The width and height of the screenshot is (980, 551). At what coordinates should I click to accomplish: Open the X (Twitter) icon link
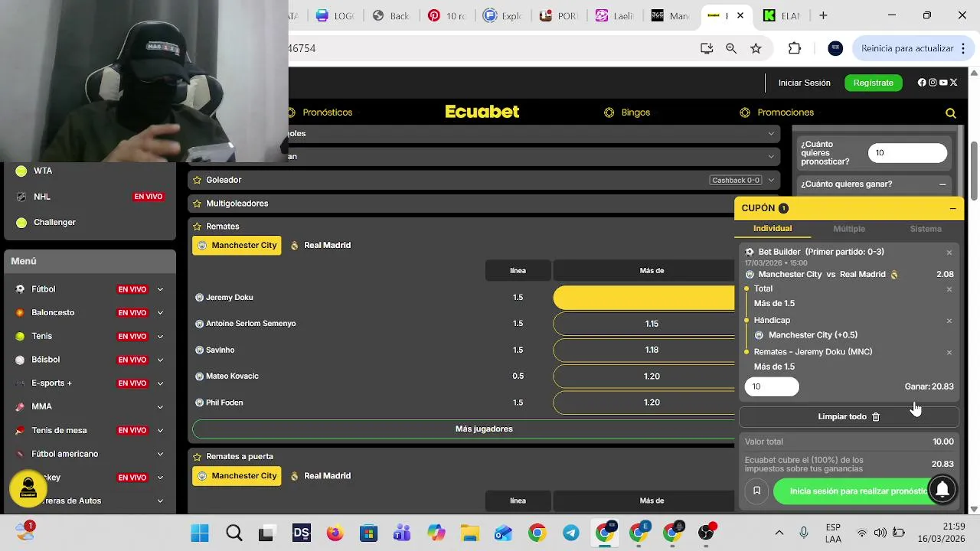953,83
